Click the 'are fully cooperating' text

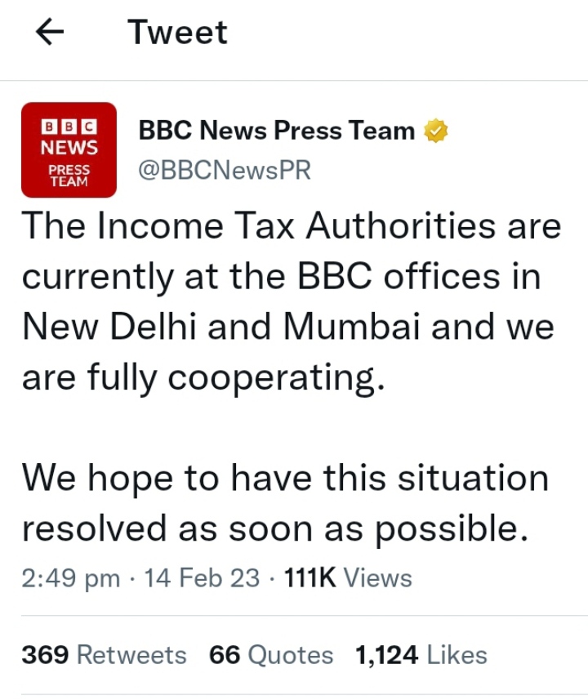[203, 378]
